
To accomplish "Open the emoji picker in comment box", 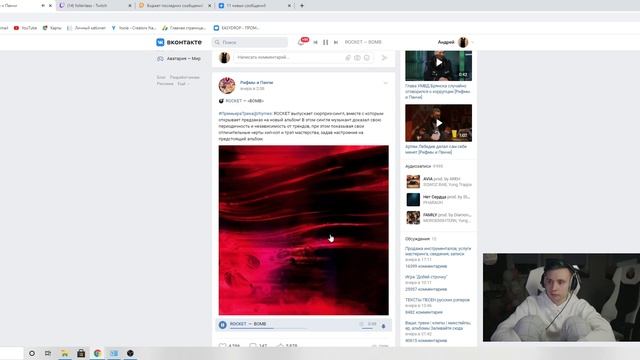I will [367, 58].
